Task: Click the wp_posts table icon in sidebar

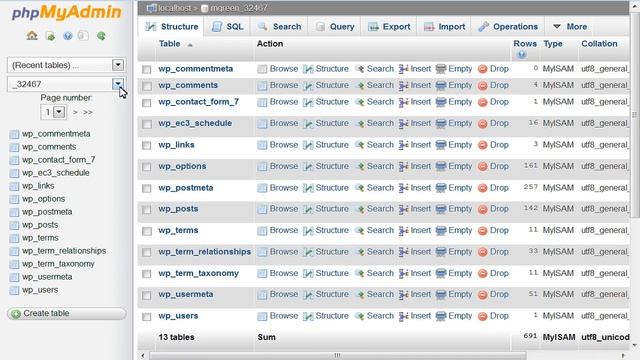Action: 14,225
